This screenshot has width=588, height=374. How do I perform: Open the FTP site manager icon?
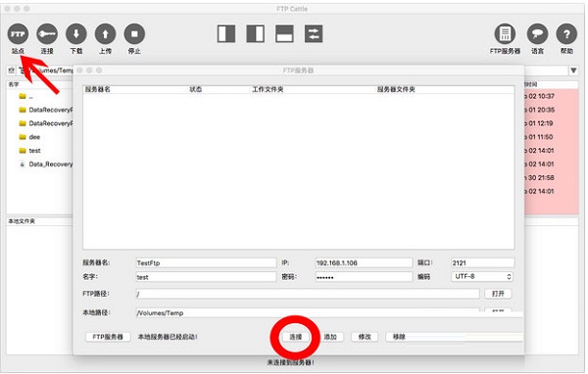(x=18, y=34)
